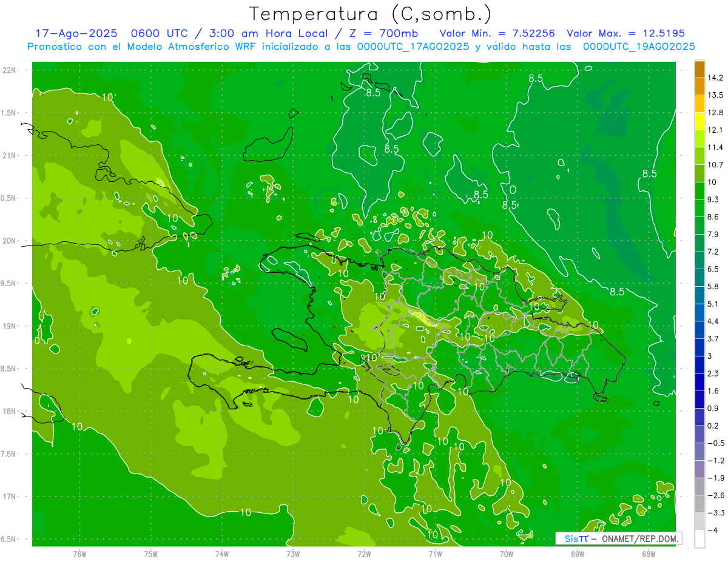Viewport: 728px width, 562px height.
Task: Click the 0.2 value on the color legend
Action: coord(713,426)
